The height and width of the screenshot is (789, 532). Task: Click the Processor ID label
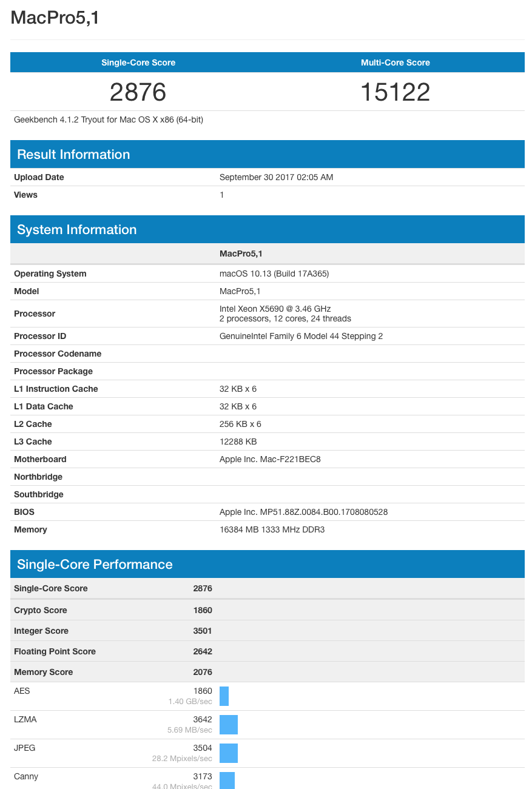[40, 336]
